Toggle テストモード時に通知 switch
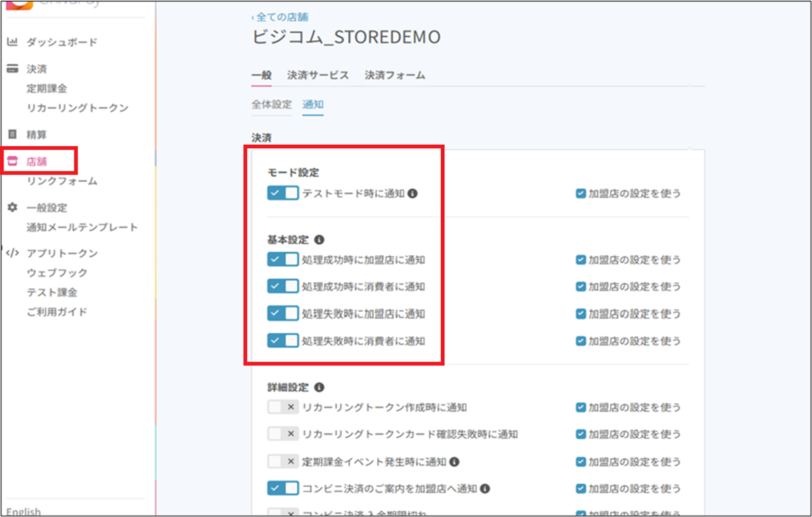This screenshot has height=517, width=812. click(x=283, y=193)
